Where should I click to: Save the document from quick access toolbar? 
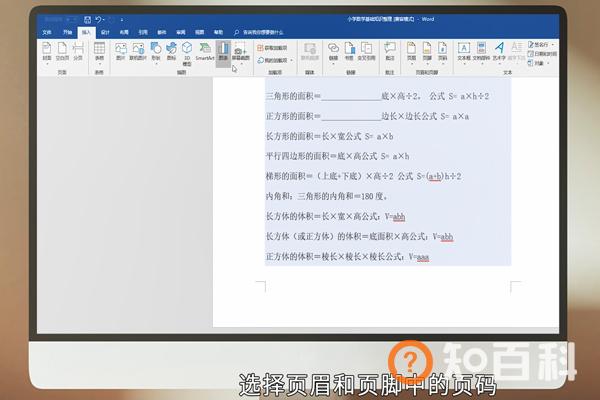tap(87, 20)
